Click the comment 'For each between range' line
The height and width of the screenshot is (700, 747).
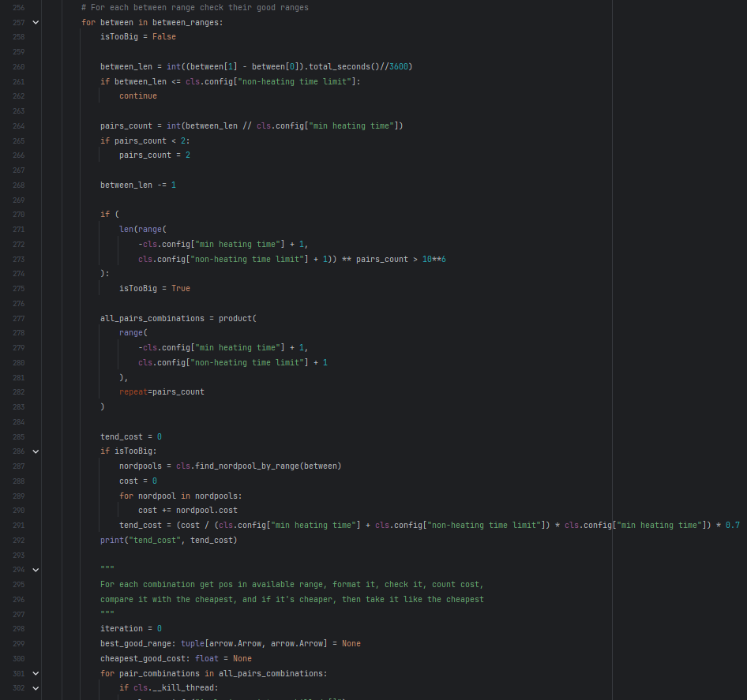pyautogui.click(x=195, y=8)
